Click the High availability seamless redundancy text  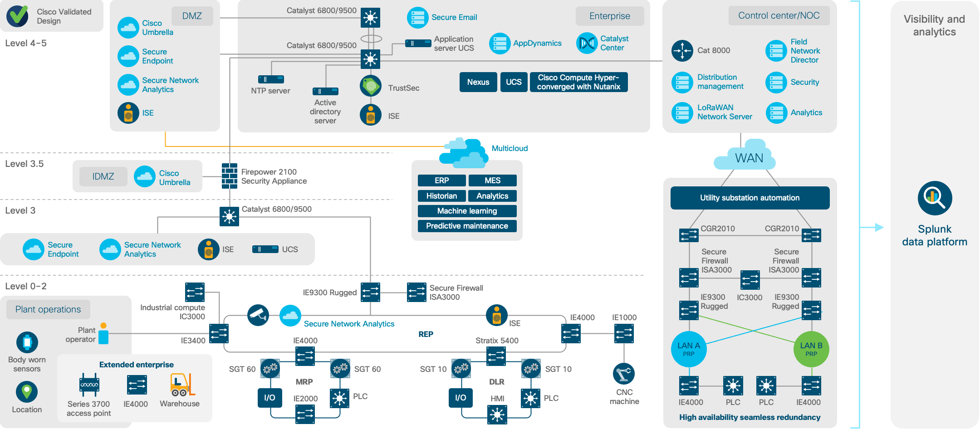pyautogui.click(x=750, y=417)
